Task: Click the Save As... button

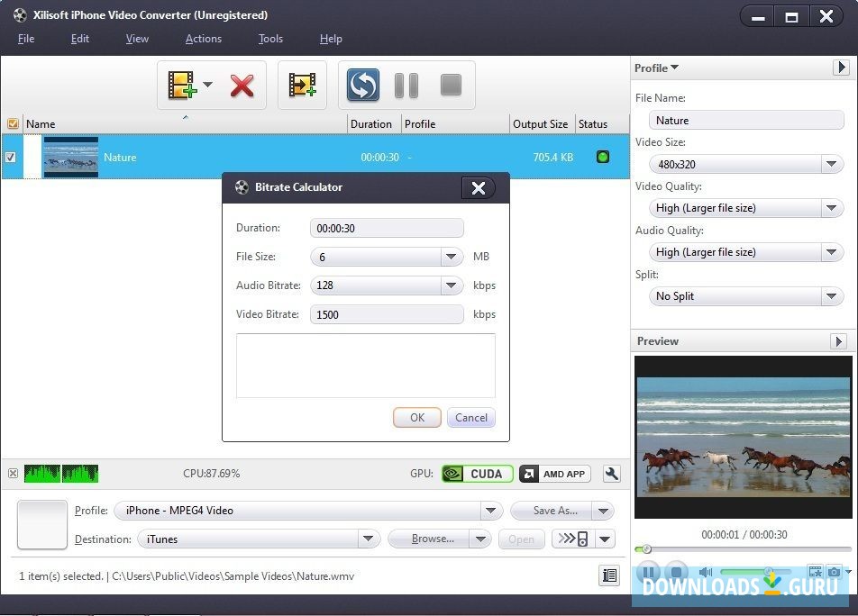Action: (x=552, y=511)
